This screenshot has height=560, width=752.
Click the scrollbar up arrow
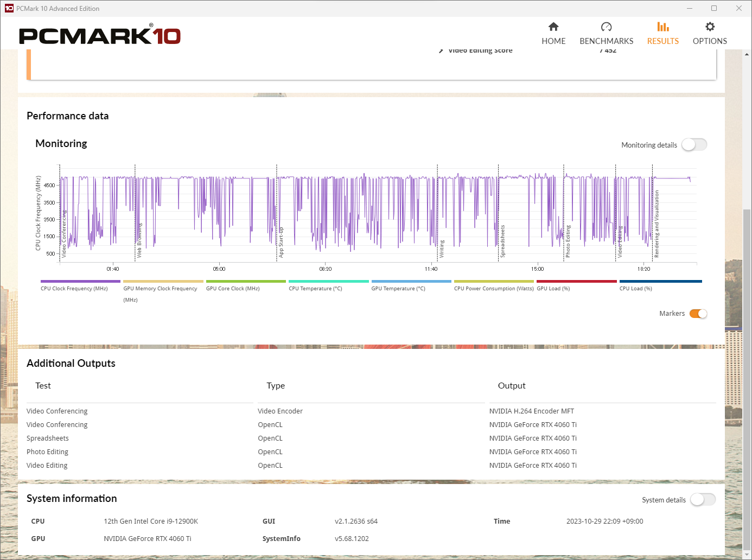coord(747,54)
